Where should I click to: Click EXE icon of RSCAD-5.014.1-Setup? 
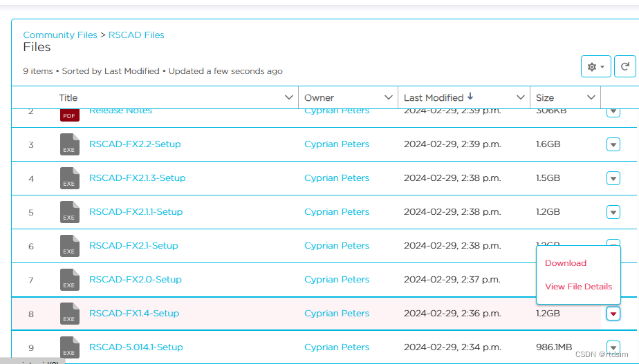point(69,347)
